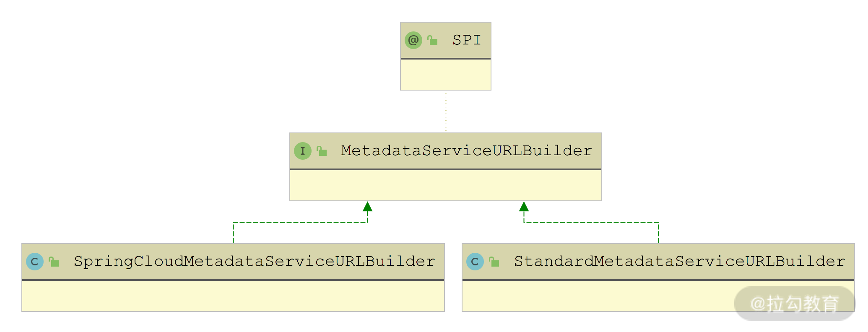The image size is (868, 332).
Task: Click the unlock icon beside SpringCloudMetadataServiceURLBuilder
Action: click(54, 262)
